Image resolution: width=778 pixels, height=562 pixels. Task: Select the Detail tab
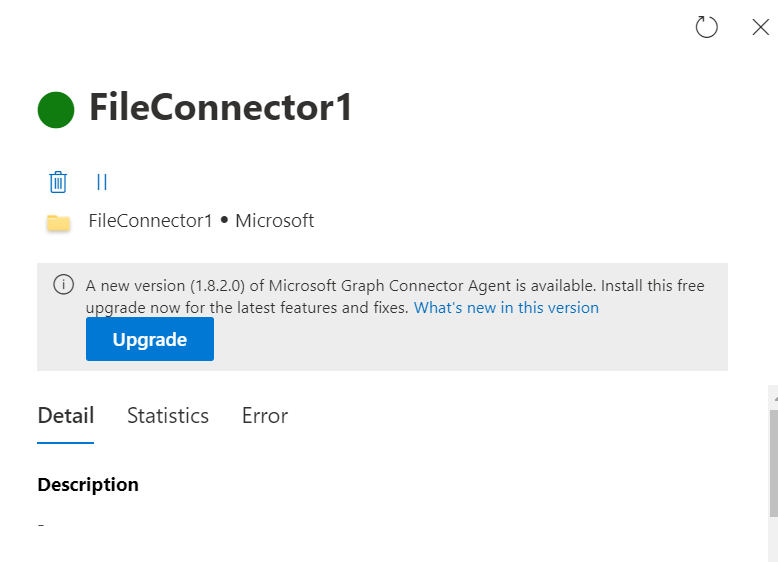click(x=66, y=416)
